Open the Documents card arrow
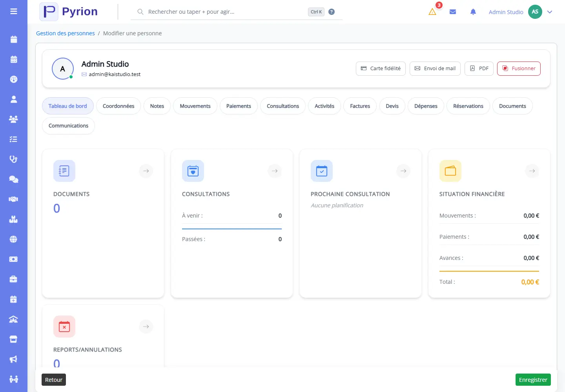The image size is (565, 392). pos(146,171)
